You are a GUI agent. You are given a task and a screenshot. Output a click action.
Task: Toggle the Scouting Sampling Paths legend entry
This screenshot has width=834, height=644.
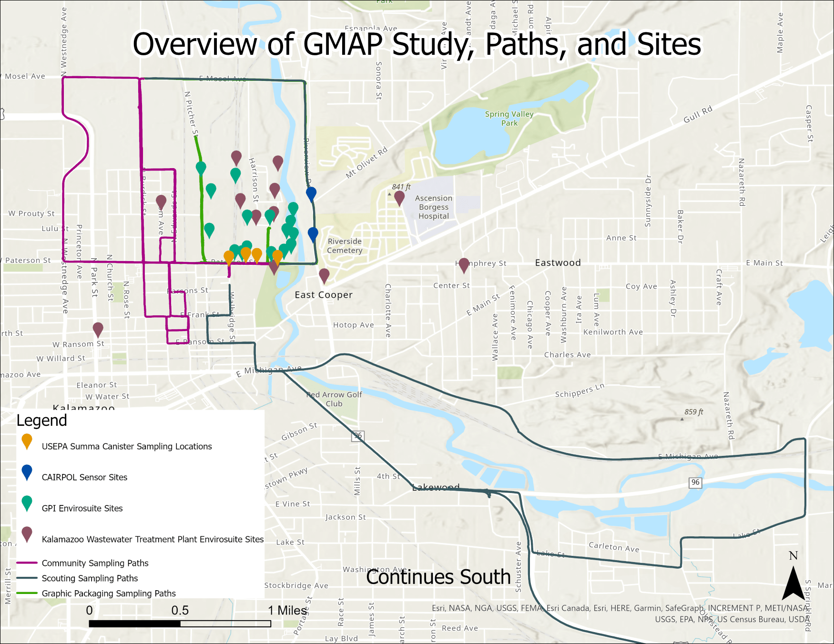point(27,578)
